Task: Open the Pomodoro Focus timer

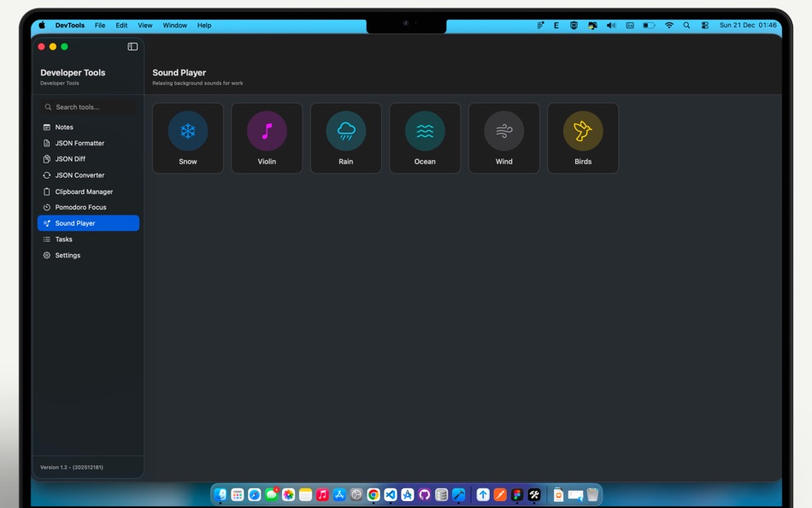Action: coord(79,207)
